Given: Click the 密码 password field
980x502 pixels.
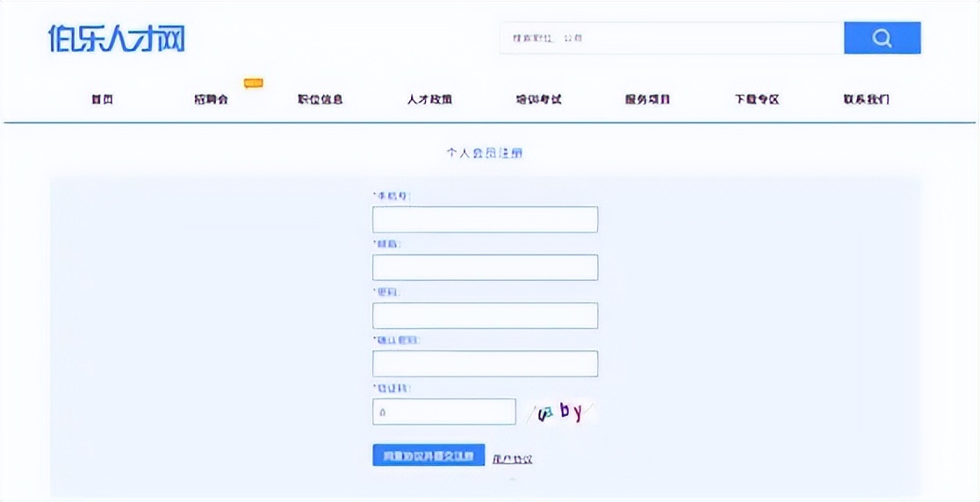Looking at the screenshot, I should click(x=485, y=315).
